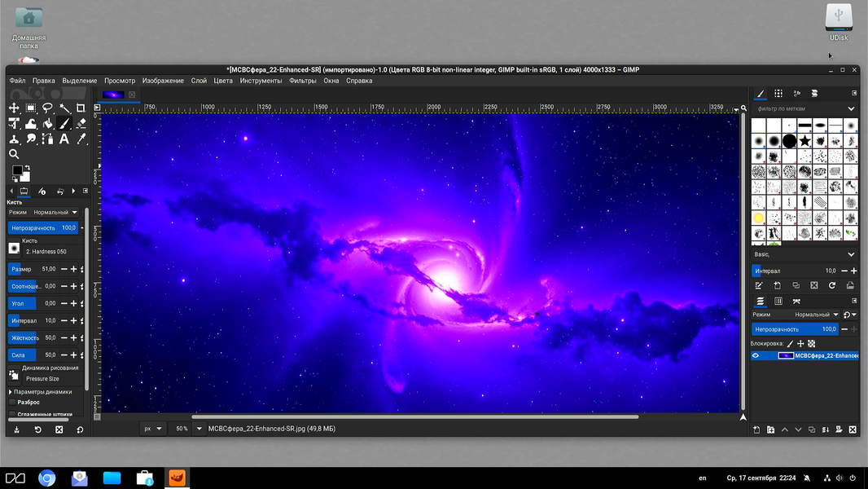Pick the star-shaped brush preset

(x=804, y=141)
